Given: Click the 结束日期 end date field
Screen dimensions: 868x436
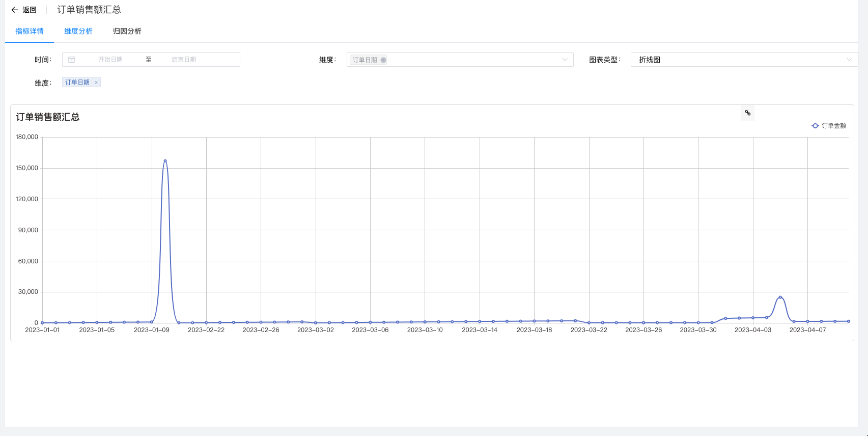Looking at the screenshot, I should [x=184, y=60].
